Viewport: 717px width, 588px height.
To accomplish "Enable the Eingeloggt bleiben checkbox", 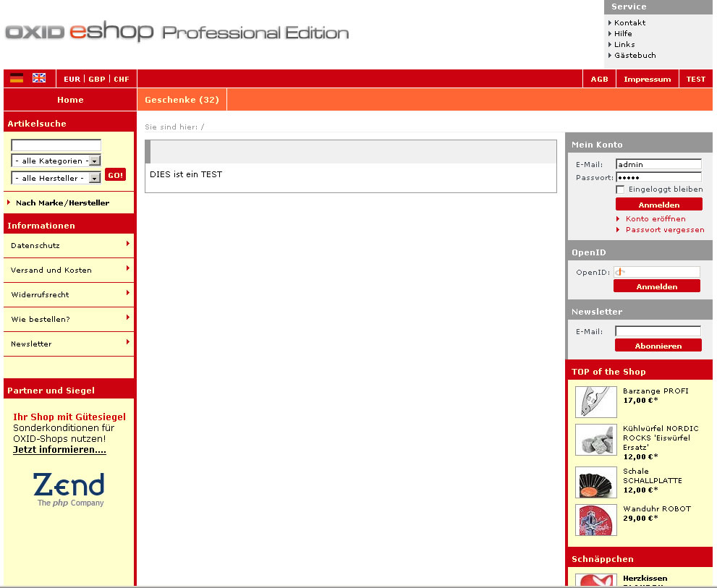I will 620,189.
